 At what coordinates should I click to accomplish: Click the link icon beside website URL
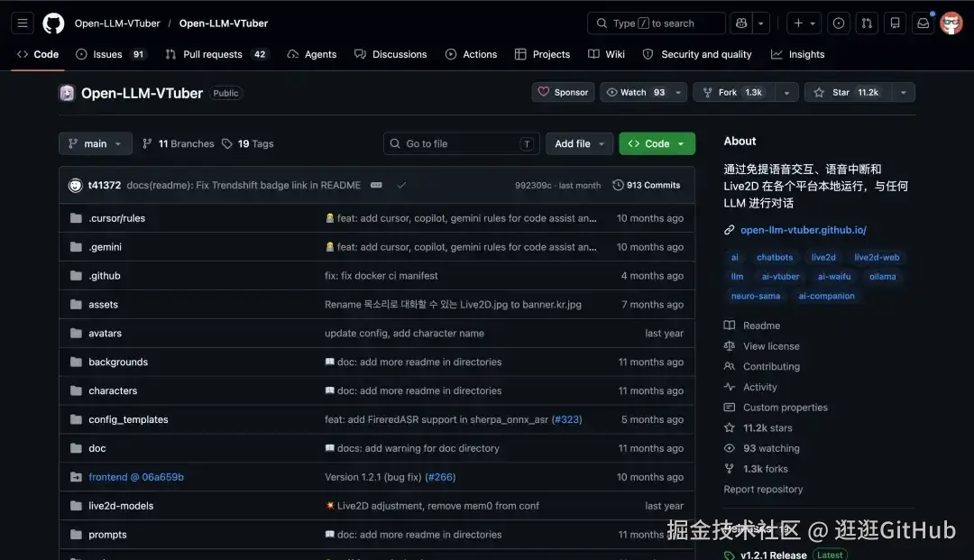point(730,230)
